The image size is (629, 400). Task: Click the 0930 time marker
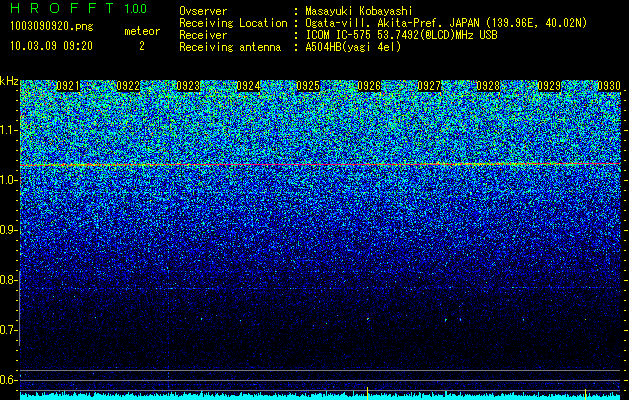(609, 86)
